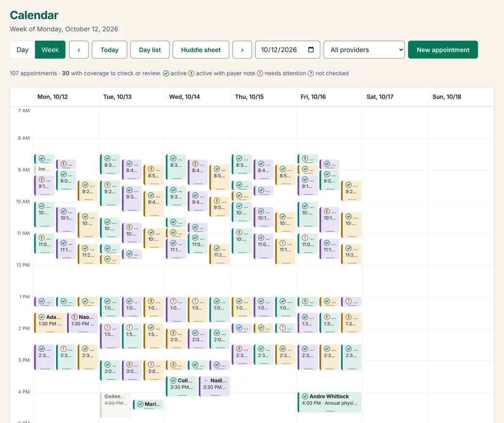Screen dimensions: 504x423
Task: Click payer-note icon on Friday 10:1 appointment
Action: pos(327,211)
